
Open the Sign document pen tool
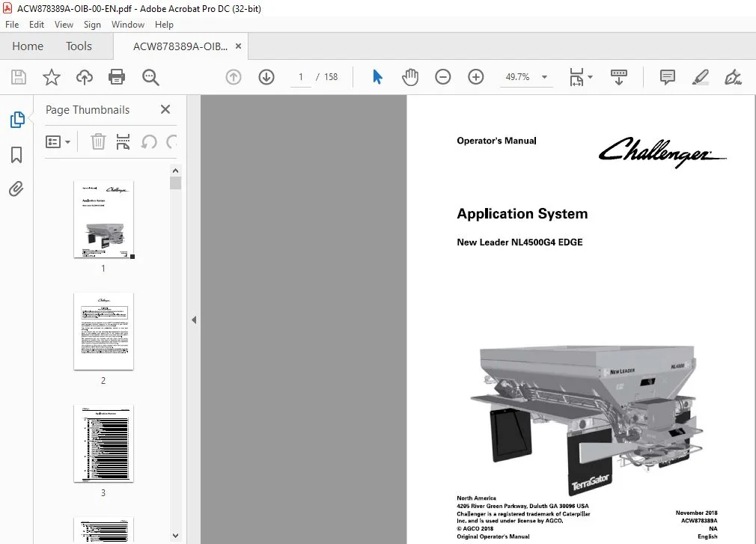(733, 77)
